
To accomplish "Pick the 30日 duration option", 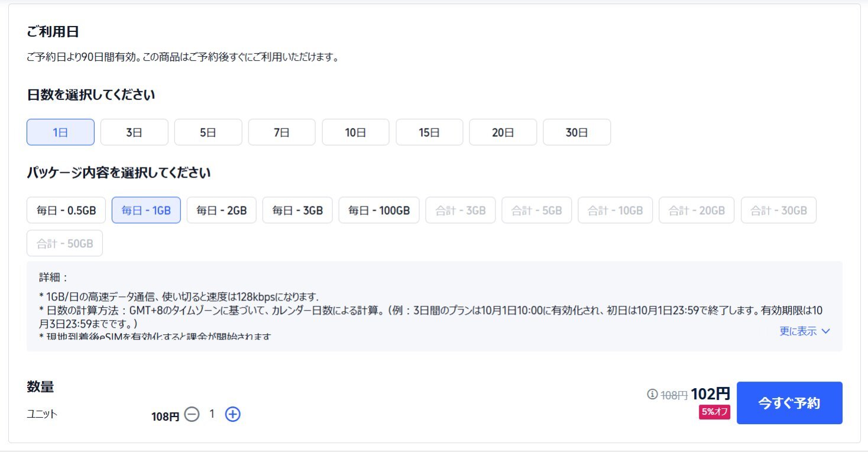I will (x=576, y=133).
